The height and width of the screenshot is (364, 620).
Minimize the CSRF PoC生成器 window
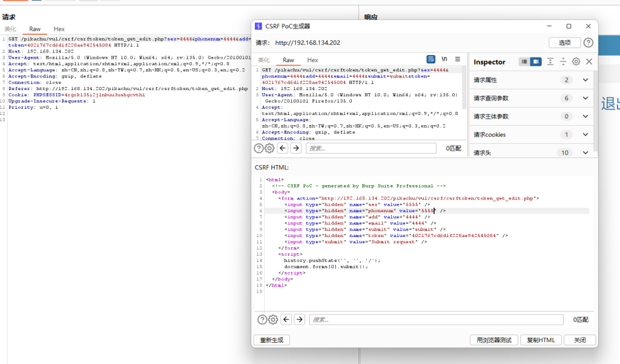click(x=549, y=26)
